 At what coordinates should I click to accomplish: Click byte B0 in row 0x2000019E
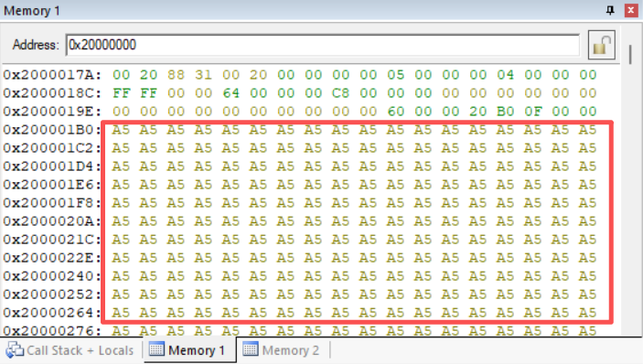tap(506, 112)
